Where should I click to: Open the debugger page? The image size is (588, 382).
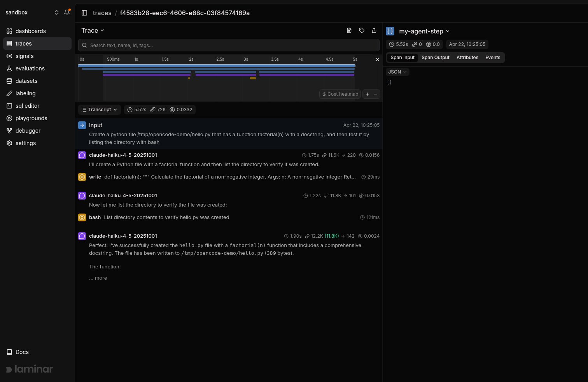(37, 131)
